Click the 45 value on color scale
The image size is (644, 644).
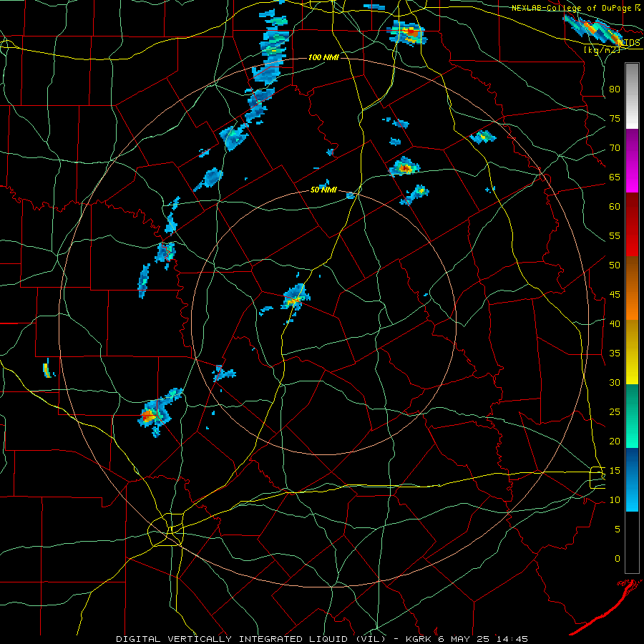[x=615, y=295]
